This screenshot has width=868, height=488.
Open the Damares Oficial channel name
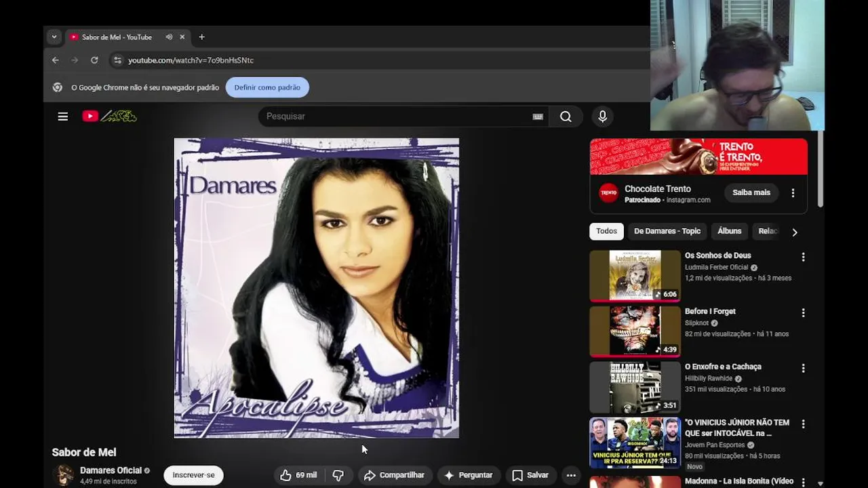(111, 470)
